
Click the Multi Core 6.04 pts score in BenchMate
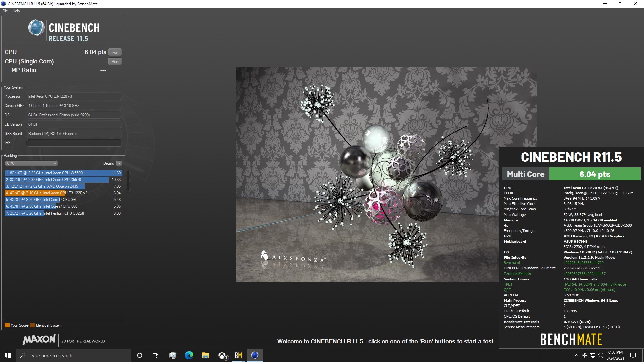pyautogui.click(x=595, y=174)
